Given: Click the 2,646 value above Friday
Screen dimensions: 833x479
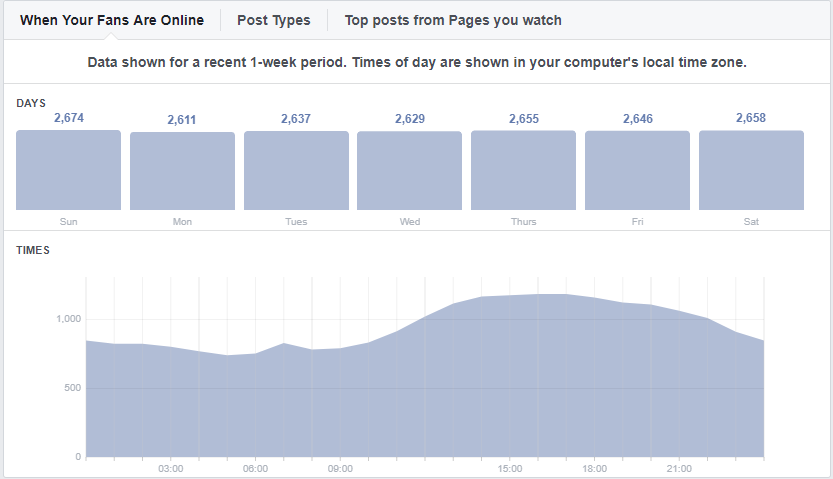Looking at the screenshot, I should tap(638, 119).
